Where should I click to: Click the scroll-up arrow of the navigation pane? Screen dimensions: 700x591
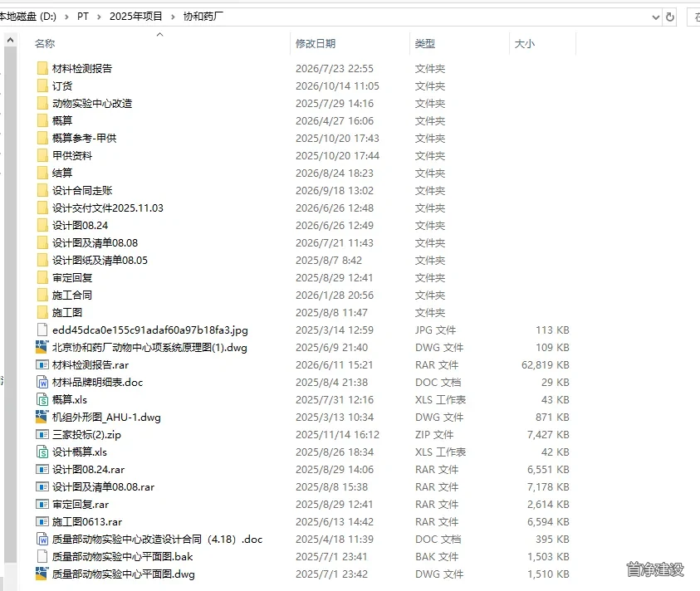[10, 40]
